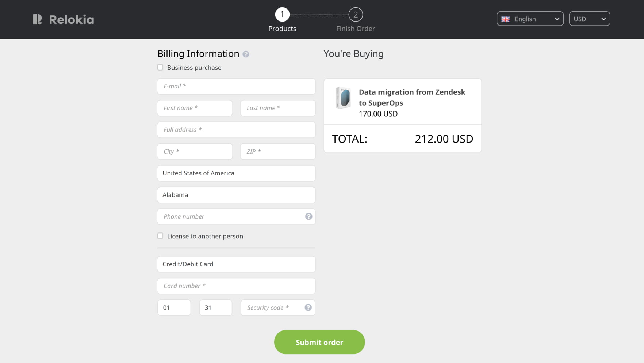This screenshot has height=363, width=644.
Task: Click the You're Buying heading
Action: click(353, 54)
